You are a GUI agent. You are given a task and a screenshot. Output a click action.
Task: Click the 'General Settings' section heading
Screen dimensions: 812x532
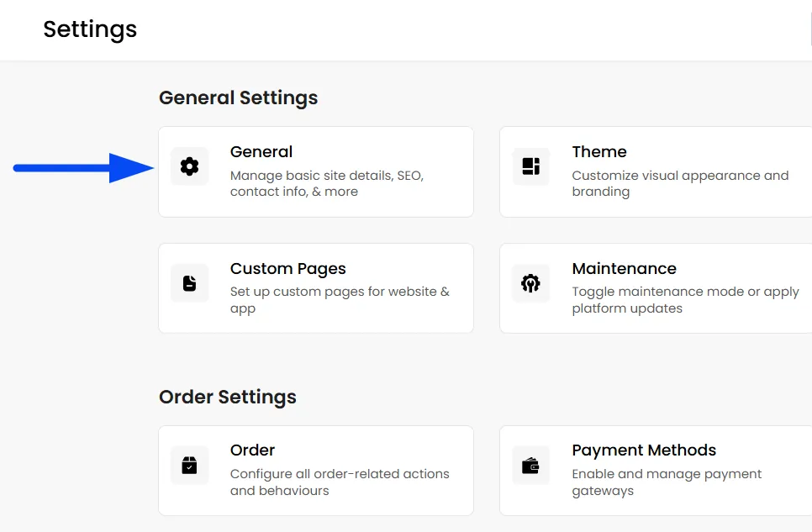point(238,97)
